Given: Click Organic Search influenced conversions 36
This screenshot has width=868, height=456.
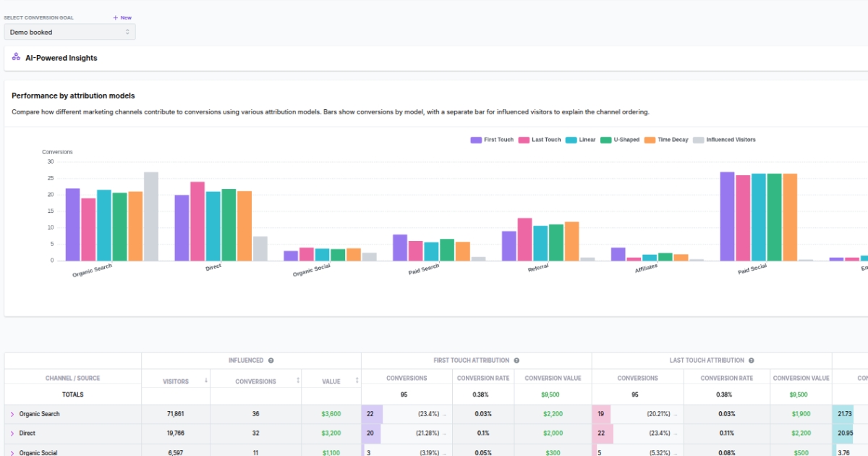Looking at the screenshot, I should pos(255,414).
